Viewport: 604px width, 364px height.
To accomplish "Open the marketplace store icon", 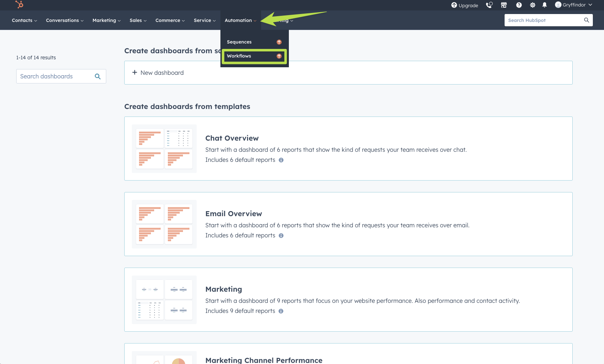I will click(x=504, y=5).
